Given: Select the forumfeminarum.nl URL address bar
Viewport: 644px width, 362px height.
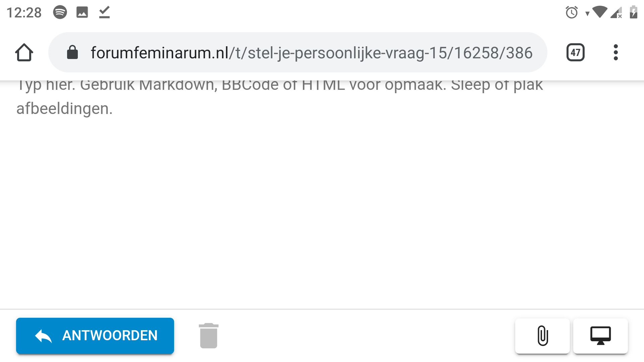Looking at the screenshot, I should [x=298, y=53].
